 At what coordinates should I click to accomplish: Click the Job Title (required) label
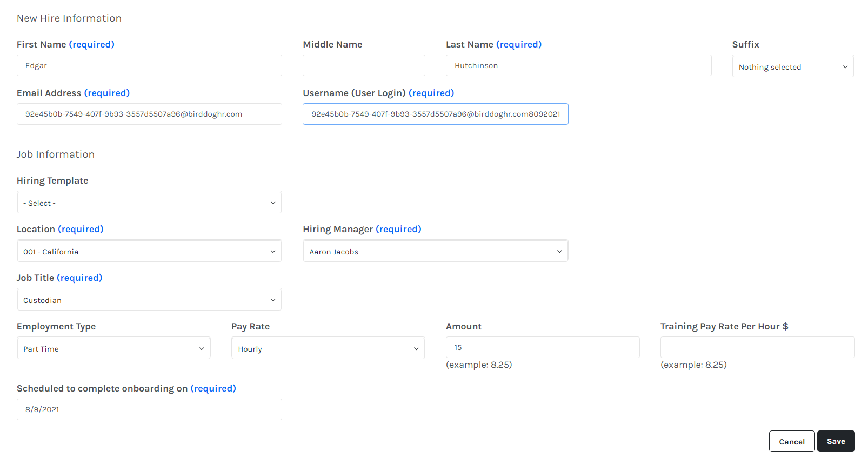pyautogui.click(x=59, y=278)
